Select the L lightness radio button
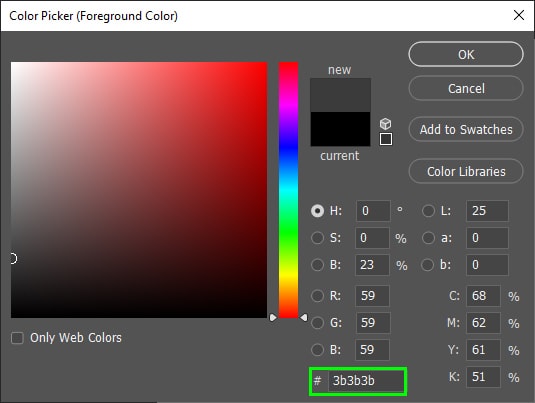The image size is (535, 403). (428, 211)
